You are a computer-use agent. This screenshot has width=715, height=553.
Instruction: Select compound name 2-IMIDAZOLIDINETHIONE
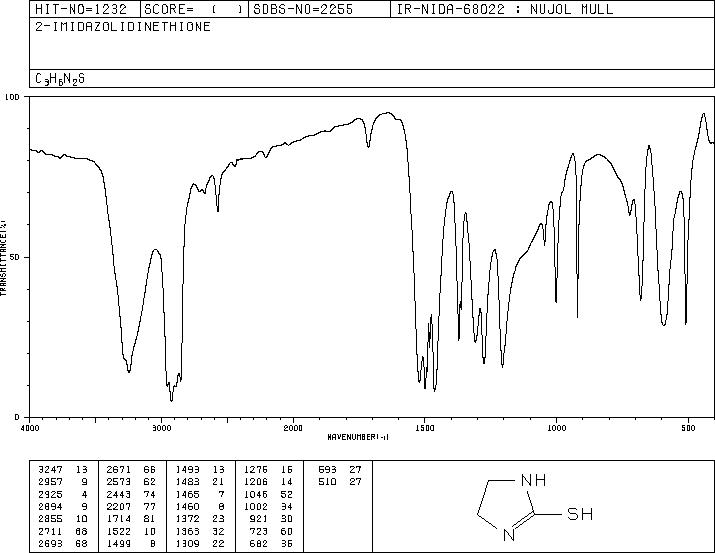tap(123, 27)
